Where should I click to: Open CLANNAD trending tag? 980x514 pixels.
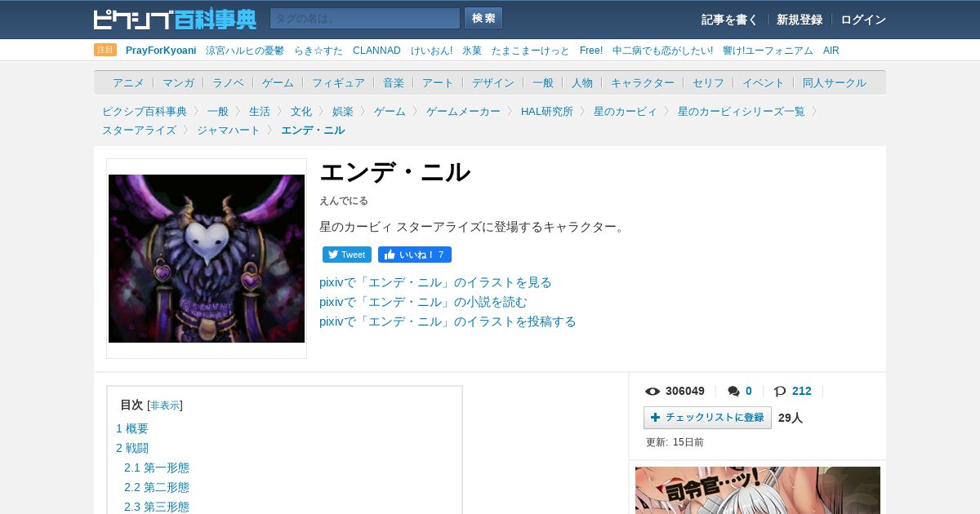click(376, 51)
